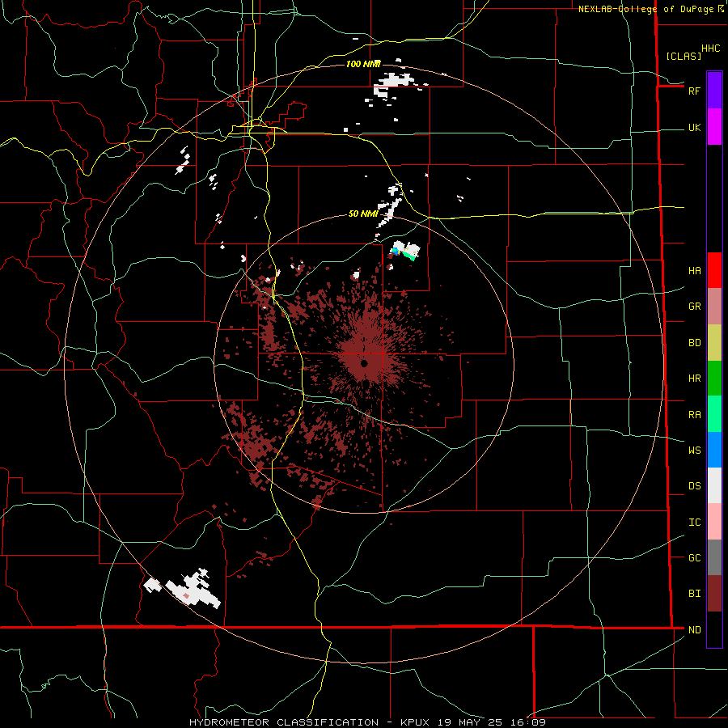This screenshot has height=728, width=728.
Task: Click the '50 NMI' range ring label
Action: [x=363, y=214]
